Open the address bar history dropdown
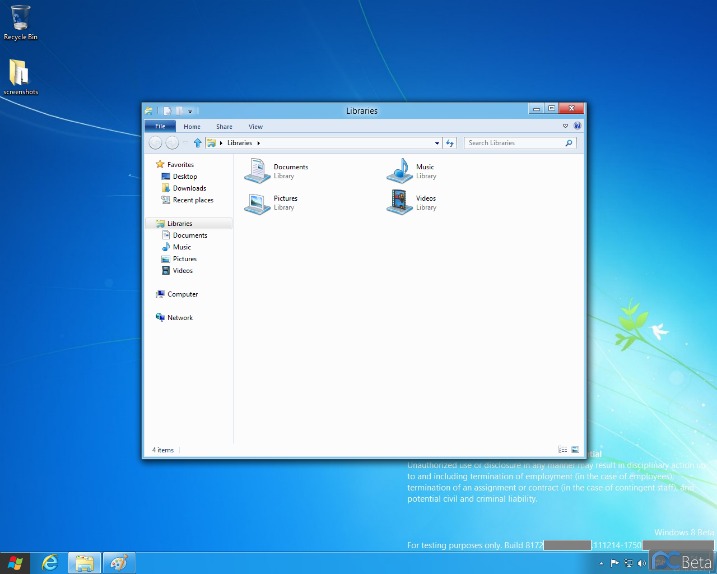The width and height of the screenshot is (717, 574). click(x=437, y=143)
